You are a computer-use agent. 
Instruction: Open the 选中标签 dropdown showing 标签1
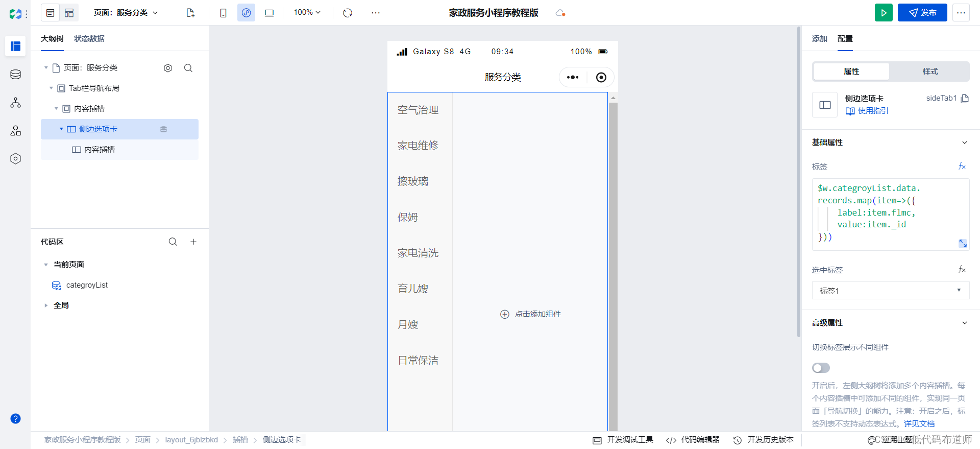[891, 291]
